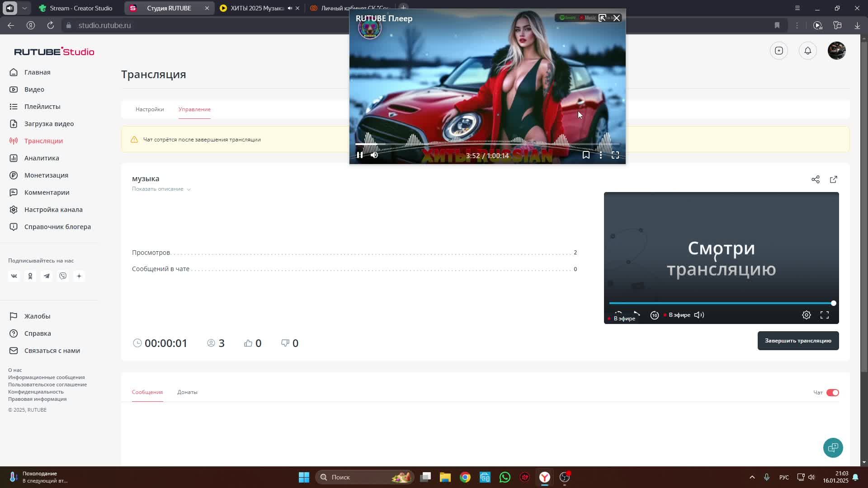Viewport: 868px width, 488px height.
Task: Return popup video back to tab
Action: (602, 18)
